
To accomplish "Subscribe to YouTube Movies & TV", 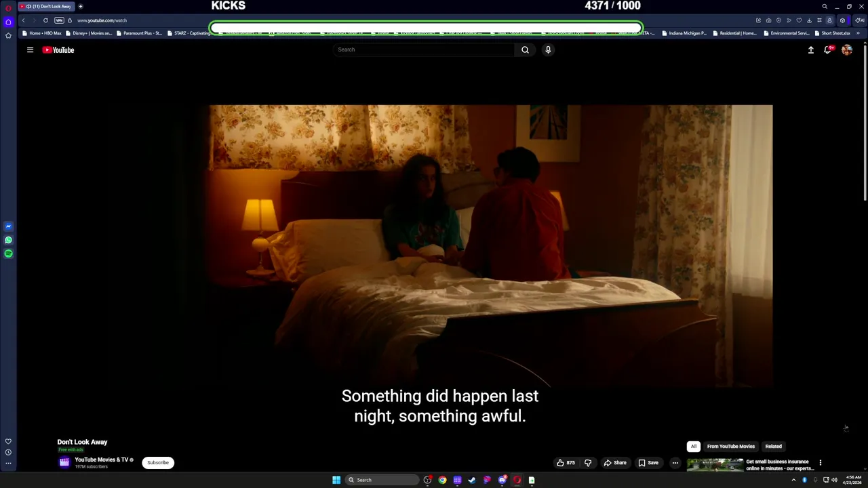I will tap(158, 463).
